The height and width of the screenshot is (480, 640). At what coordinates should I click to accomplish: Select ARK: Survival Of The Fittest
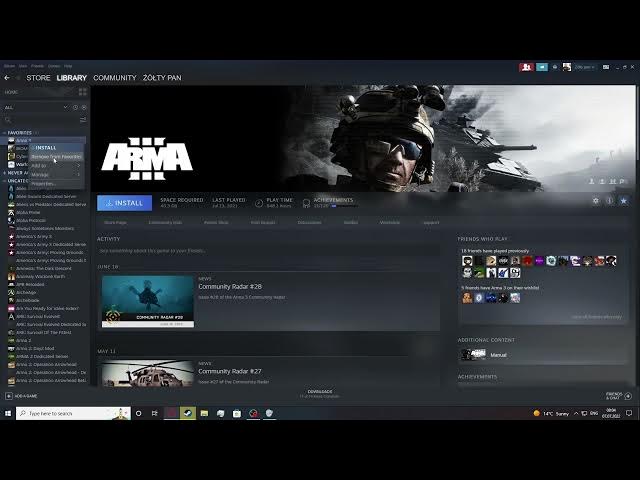(x=43, y=332)
